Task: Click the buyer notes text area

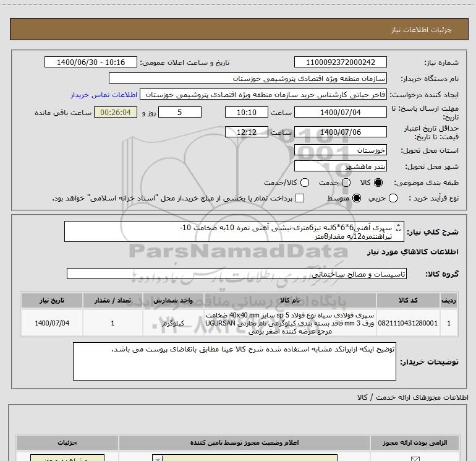Action: pos(234,361)
